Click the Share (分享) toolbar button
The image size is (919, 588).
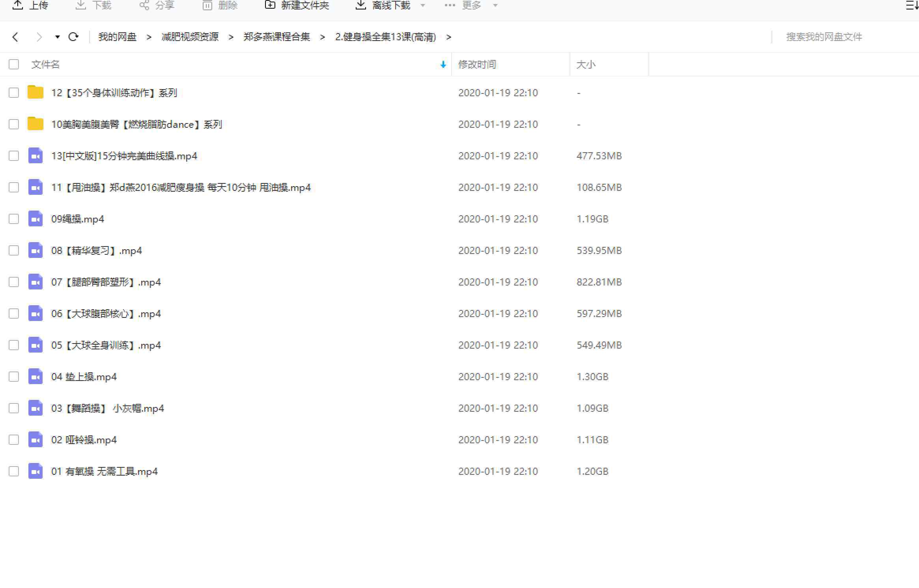157,5
